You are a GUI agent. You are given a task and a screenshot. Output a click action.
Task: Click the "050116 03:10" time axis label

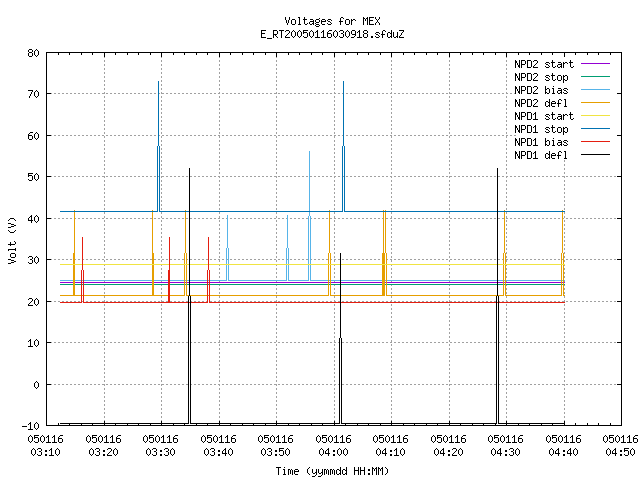(46, 446)
